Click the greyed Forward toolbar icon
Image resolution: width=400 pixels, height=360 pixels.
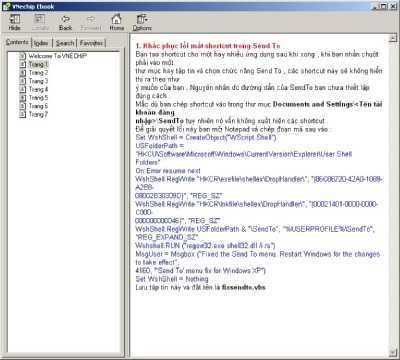point(91,19)
